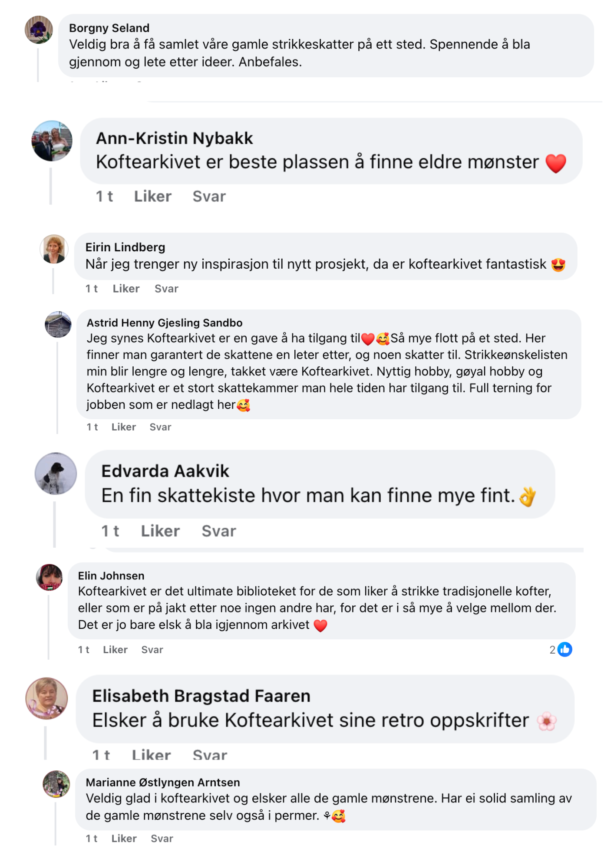Click Astrid Henny Gjesling Sandbo's avatar
The width and height of the screenshot is (614, 868).
(x=58, y=324)
